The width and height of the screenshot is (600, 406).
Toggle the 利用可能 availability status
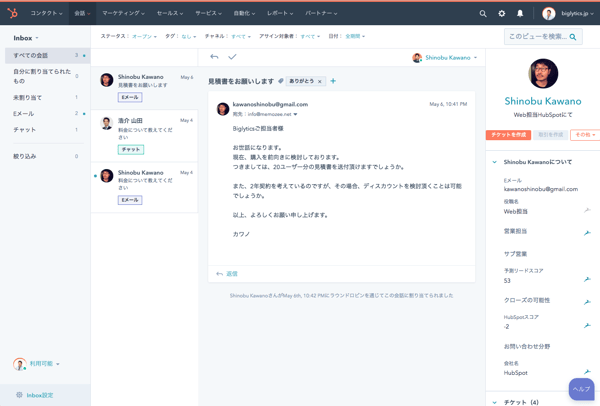pyautogui.click(x=42, y=364)
